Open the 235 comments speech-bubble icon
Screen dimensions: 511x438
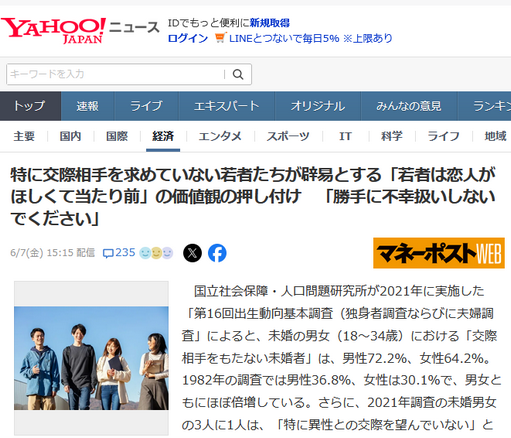(108, 253)
